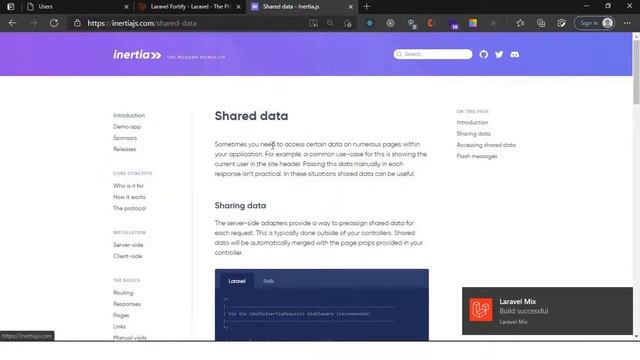
Task: Open Client-side installation link
Action: tap(128, 256)
